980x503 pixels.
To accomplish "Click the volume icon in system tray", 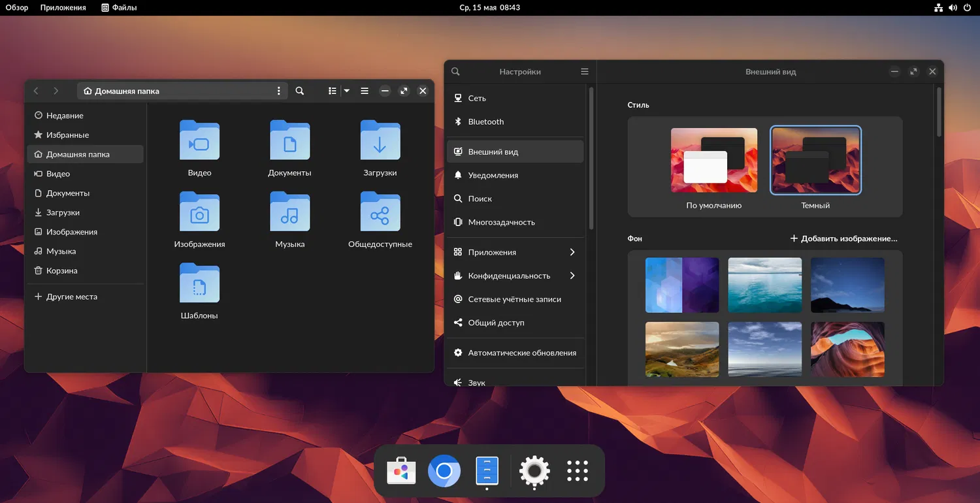I will point(953,8).
